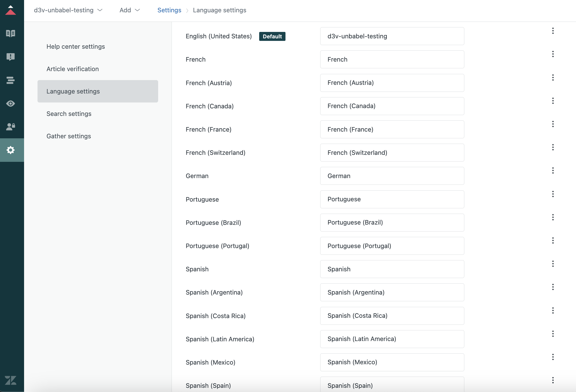This screenshot has height=392, width=576.
Task: Edit the d3v-unbabel-testing help center name field
Action: 392,36
